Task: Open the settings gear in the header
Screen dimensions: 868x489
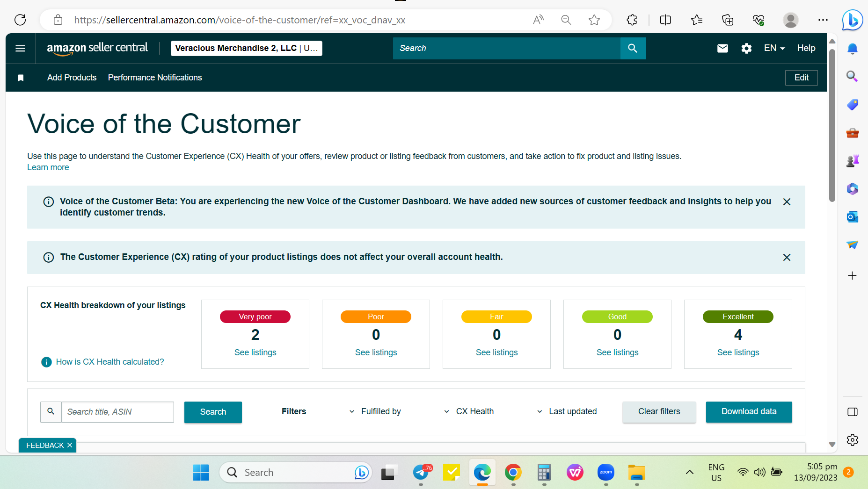Action: pyautogui.click(x=746, y=48)
